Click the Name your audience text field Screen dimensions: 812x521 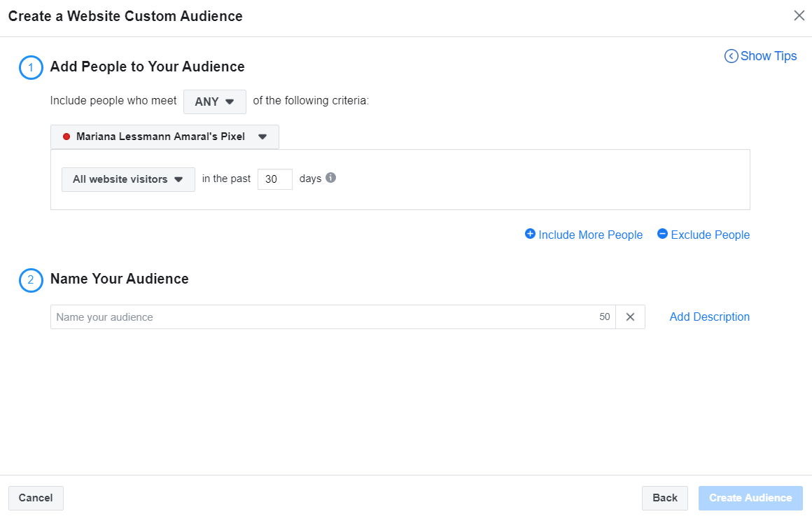coord(280,317)
